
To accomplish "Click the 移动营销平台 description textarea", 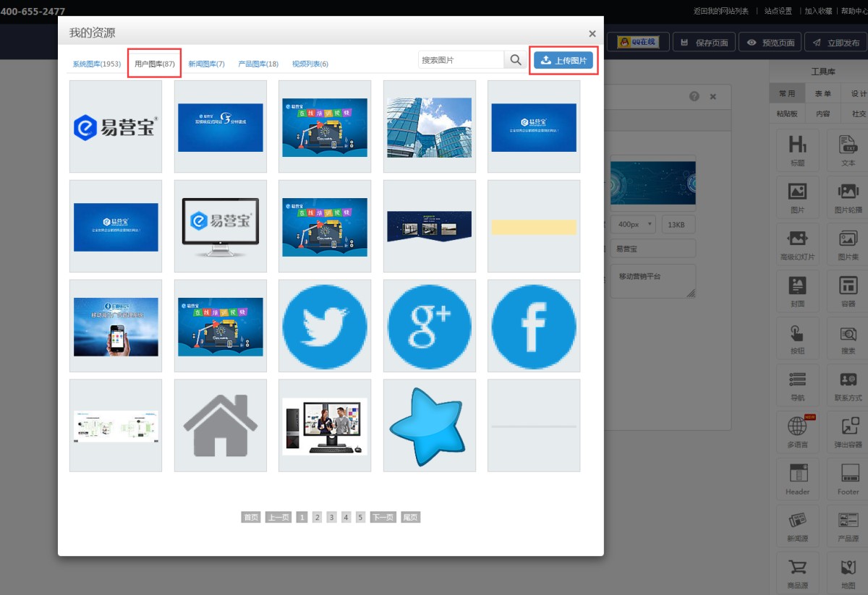I will coord(652,281).
